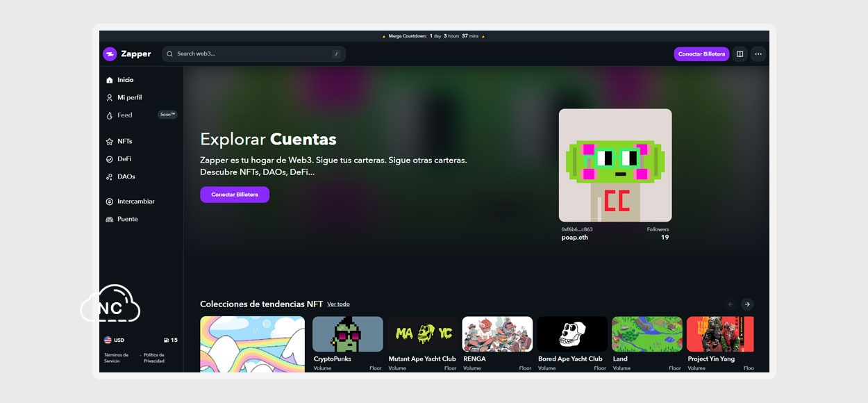The height and width of the screenshot is (403, 868).
Task: Open the Land collection card
Action: click(647, 344)
